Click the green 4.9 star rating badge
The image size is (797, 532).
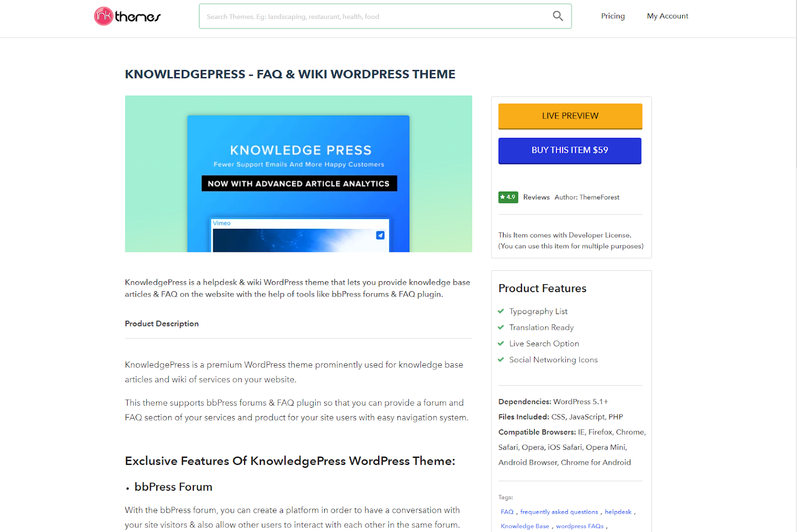508,197
